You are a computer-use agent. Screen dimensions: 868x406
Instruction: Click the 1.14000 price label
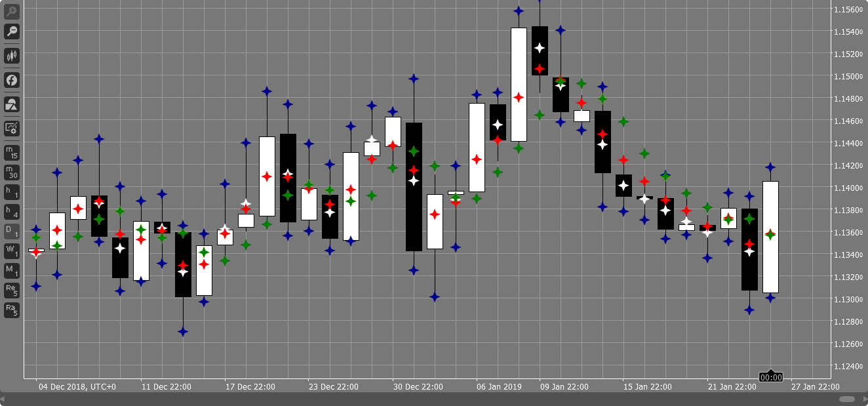tap(848, 188)
